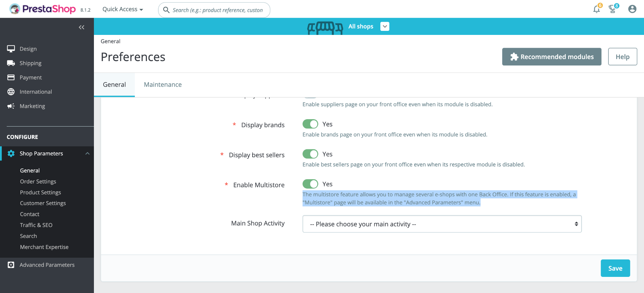
Task: Open Product Settings in the sidebar
Action: point(40,192)
